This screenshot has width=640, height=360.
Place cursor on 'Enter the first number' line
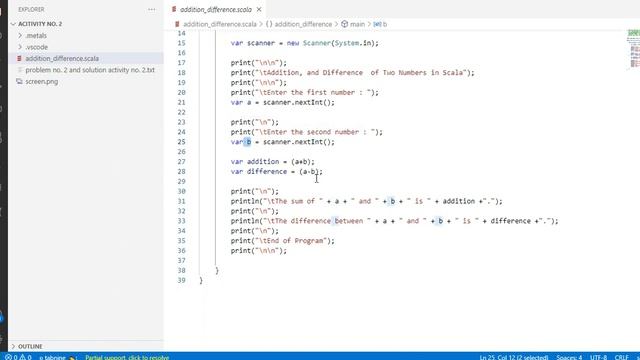pyautogui.click(x=304, y=92)
